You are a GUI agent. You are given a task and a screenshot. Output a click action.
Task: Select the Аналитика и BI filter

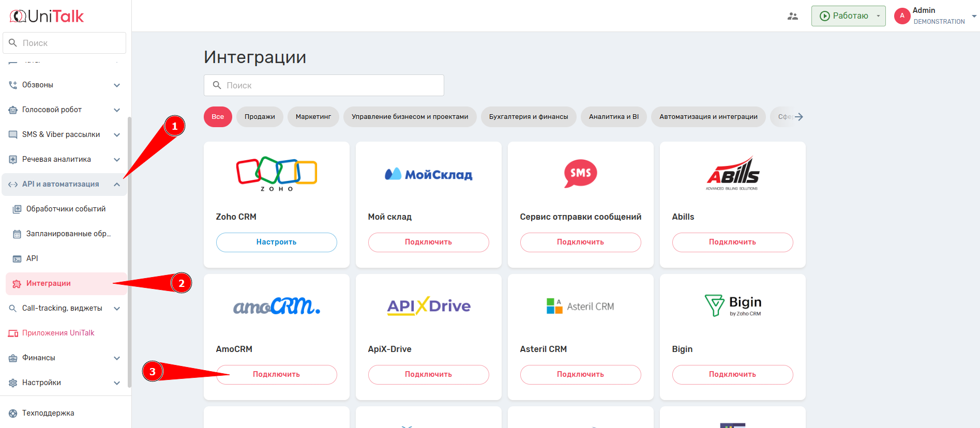point(613,117)
